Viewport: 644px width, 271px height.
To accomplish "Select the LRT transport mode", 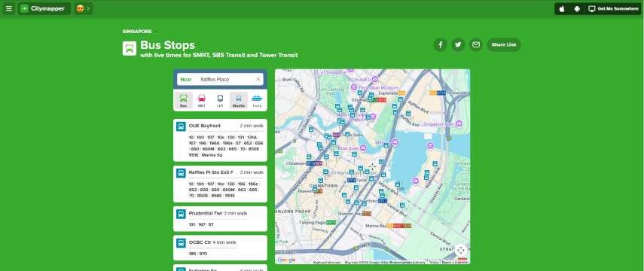I will pyautogui.click(x=220, y=100).
